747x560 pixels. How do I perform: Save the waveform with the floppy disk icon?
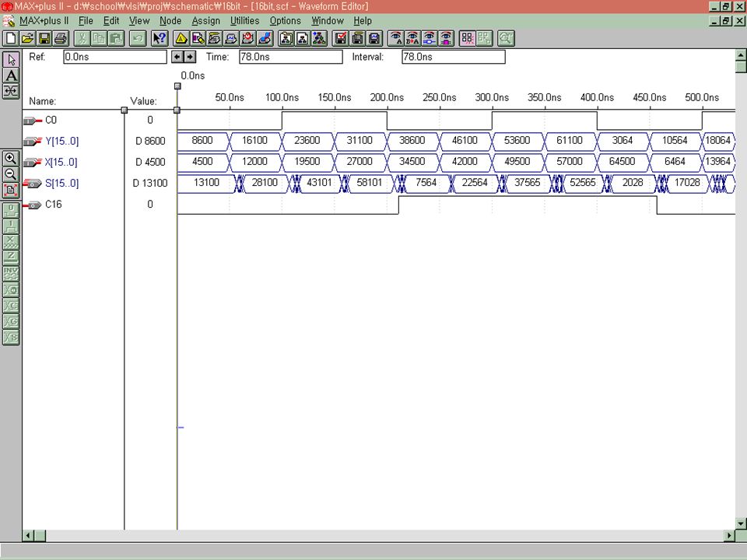point(44,38)
